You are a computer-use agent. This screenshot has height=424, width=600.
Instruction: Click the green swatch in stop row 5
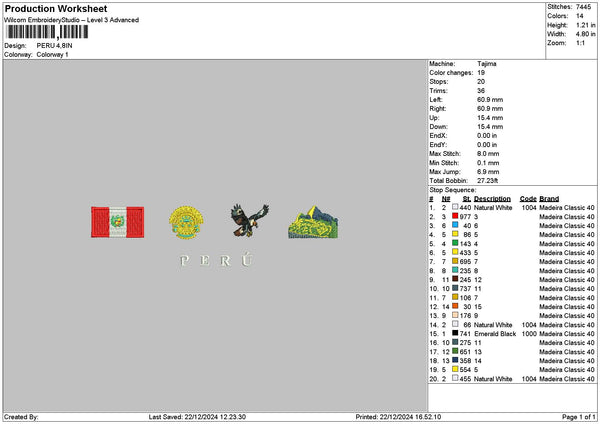pyautogui.click(x=455, y=243)
